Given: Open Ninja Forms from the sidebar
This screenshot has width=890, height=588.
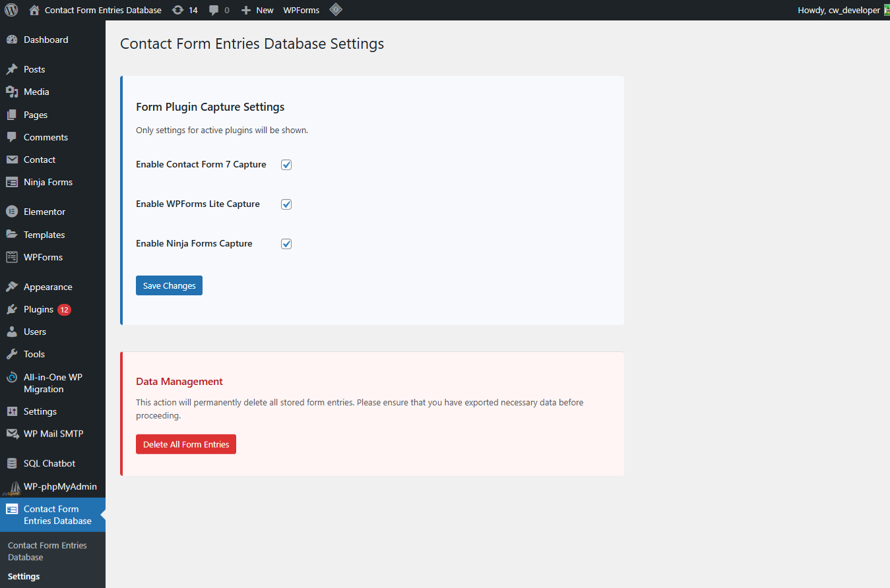Looking at the screenshot, I should [12, 182].
